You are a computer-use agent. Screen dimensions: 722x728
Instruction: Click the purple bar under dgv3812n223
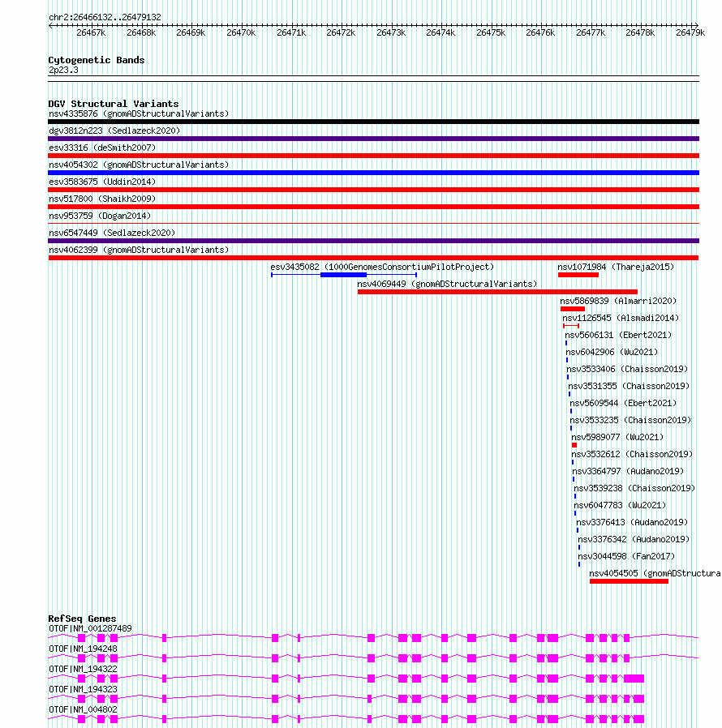tap(373, 139)
